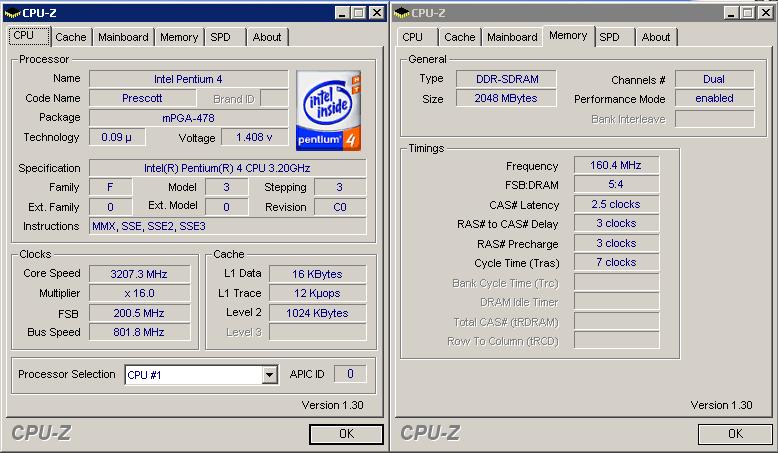Click the Intel Inside Pentium 4 logo

pyautogui.click(x=328, y=110)
